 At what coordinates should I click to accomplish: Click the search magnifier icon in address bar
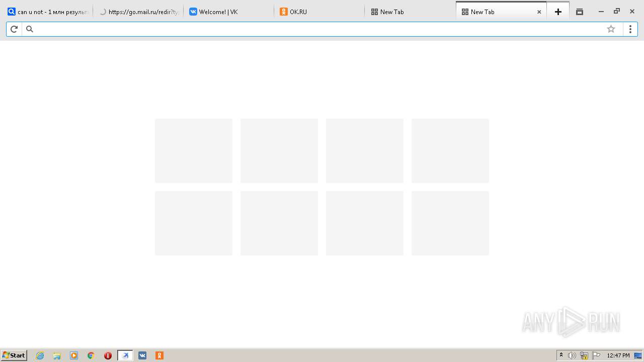click(x=30, y=29)
